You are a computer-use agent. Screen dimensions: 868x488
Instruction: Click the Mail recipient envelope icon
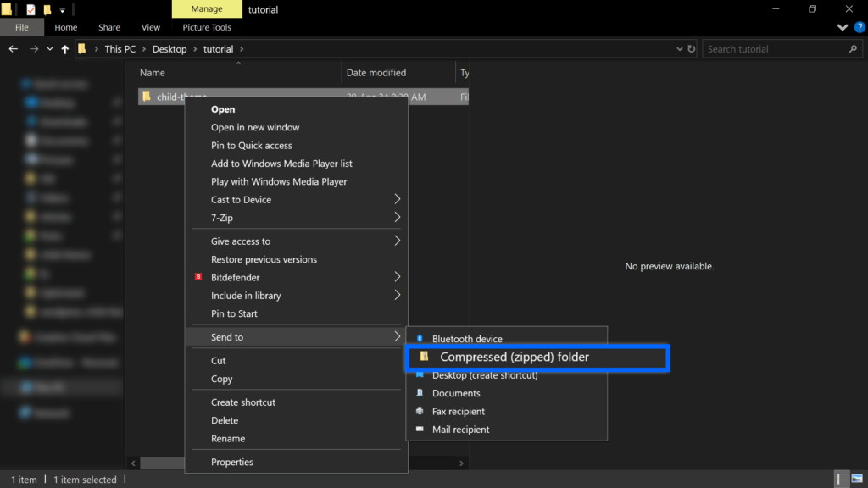coord(420,429)
